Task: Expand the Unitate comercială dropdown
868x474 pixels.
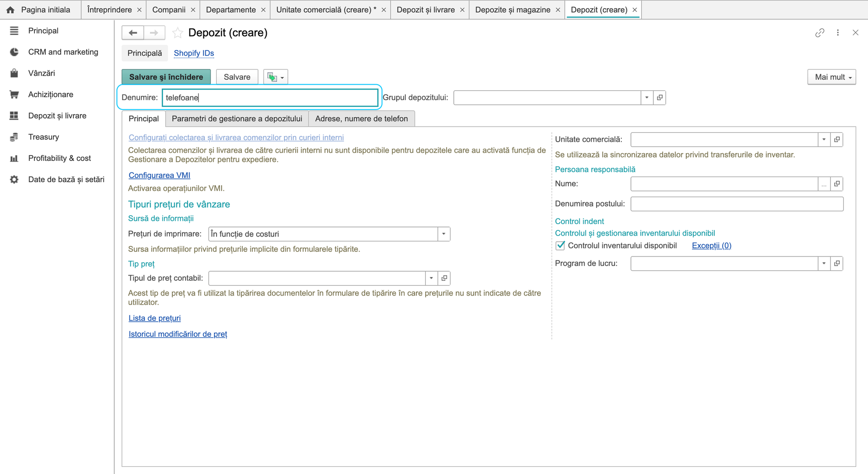Action: pos(824,139)
